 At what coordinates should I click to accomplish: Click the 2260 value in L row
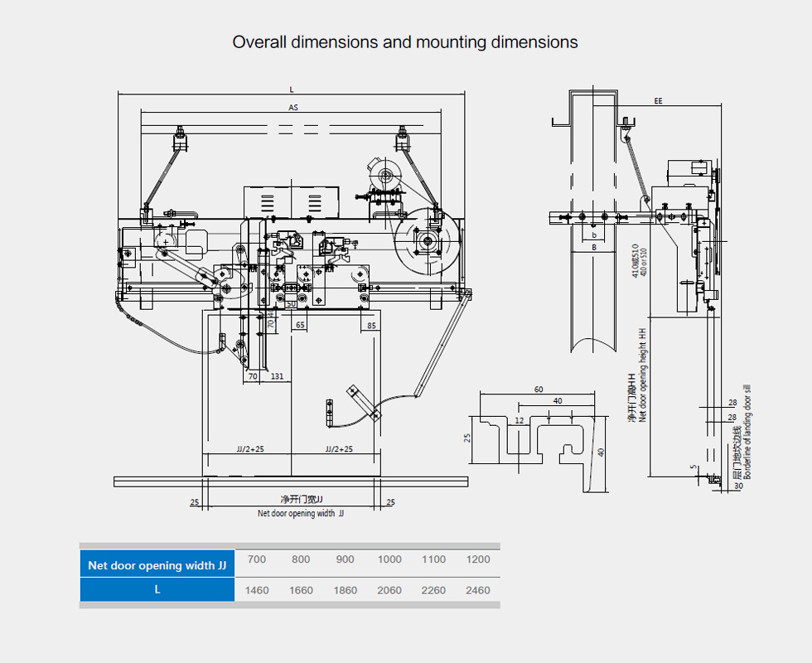click(x=433, y=590)
